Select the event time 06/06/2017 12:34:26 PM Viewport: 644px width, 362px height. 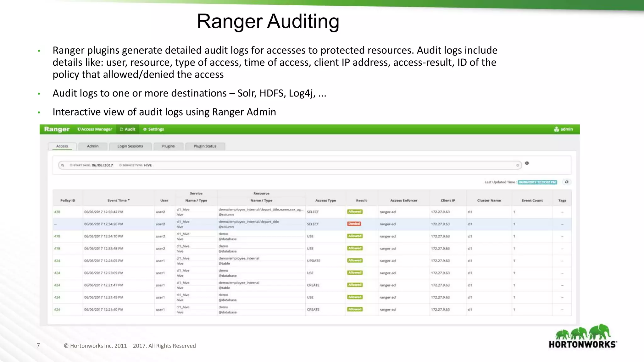click(x=104, y=224)
